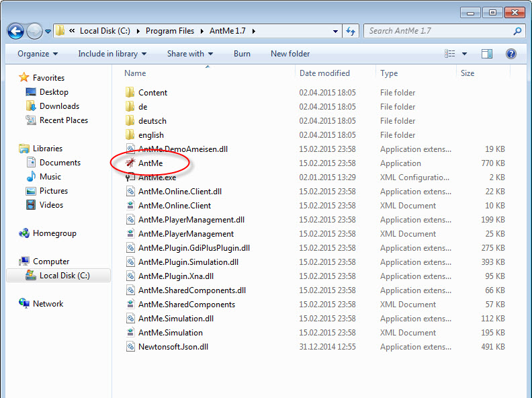
Task: Sort by Date modified column header
Action: 324,73
